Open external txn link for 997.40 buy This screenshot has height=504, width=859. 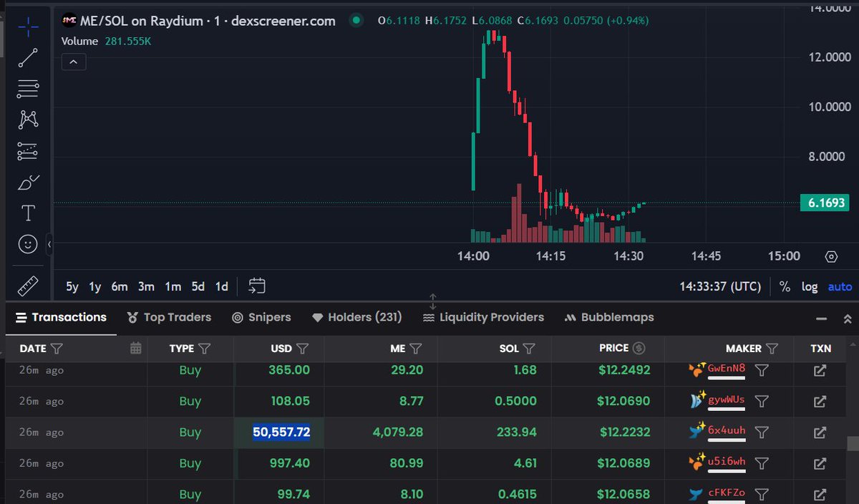[x=820, y=463]
